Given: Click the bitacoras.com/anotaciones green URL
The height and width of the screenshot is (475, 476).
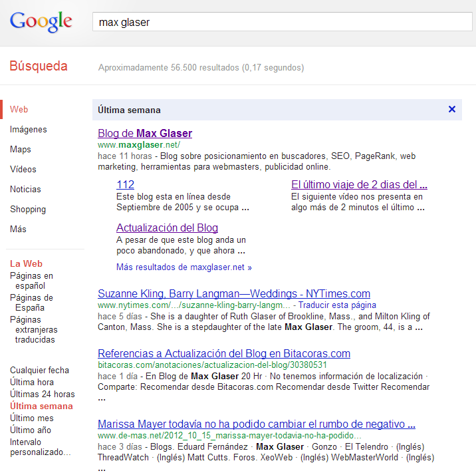Looking at the screenshot, I should [212, 365].
